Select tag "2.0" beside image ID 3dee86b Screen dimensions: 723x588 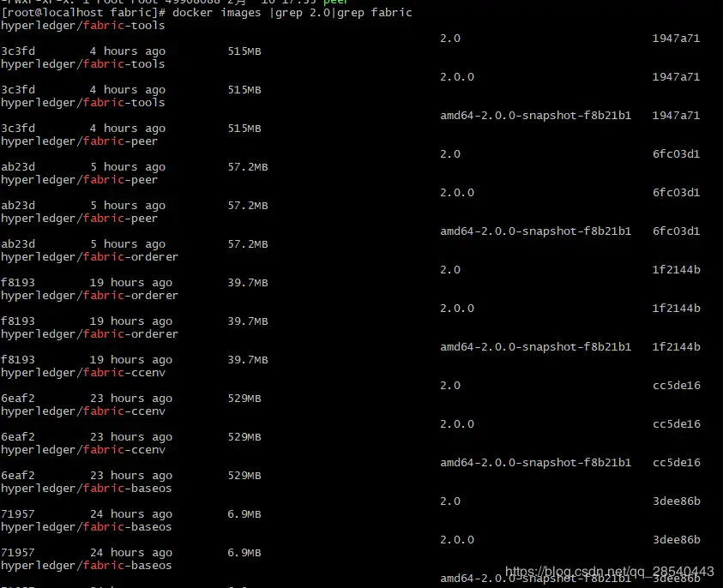(x=450, y=501)
